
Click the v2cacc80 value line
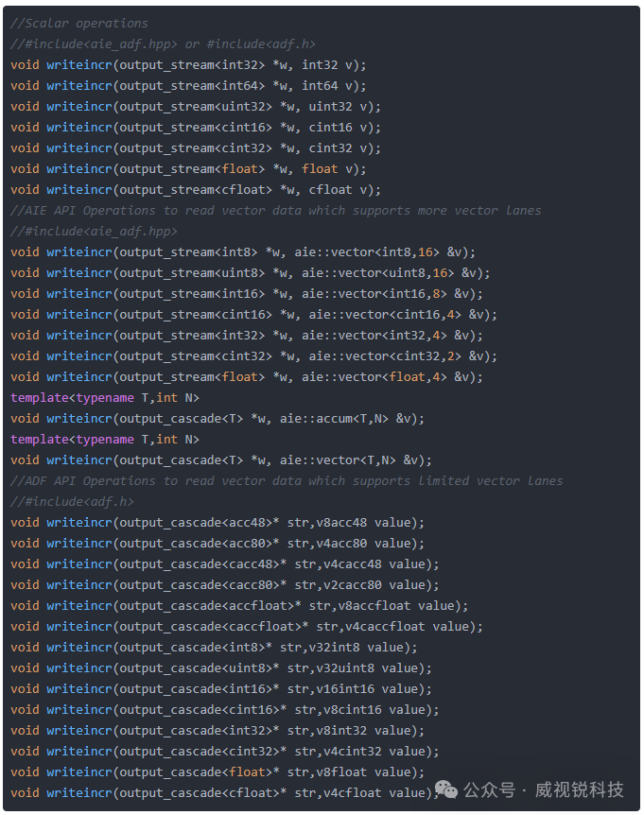[x=224, y=584]
